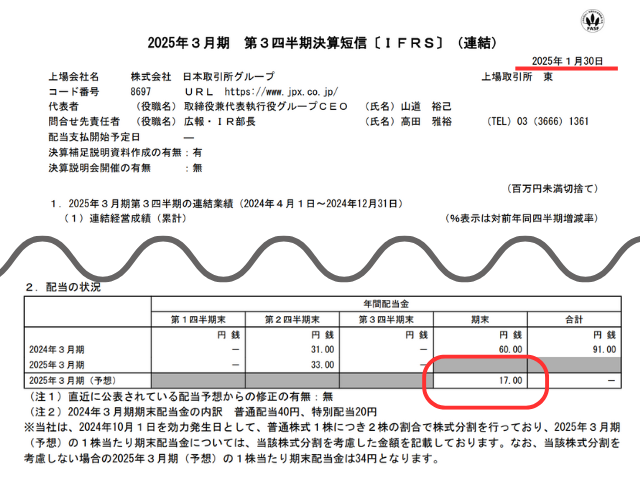
Task: Click heading 2. 配当の状況
Action: [x=63, y=287]
